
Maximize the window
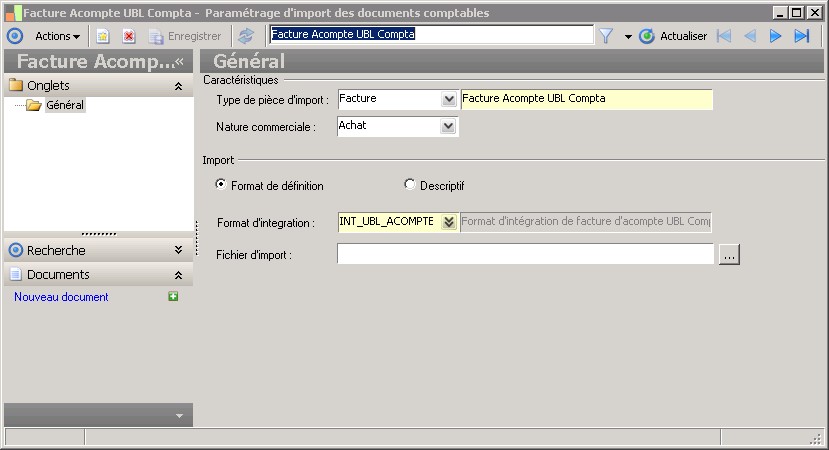coord(797,13)
